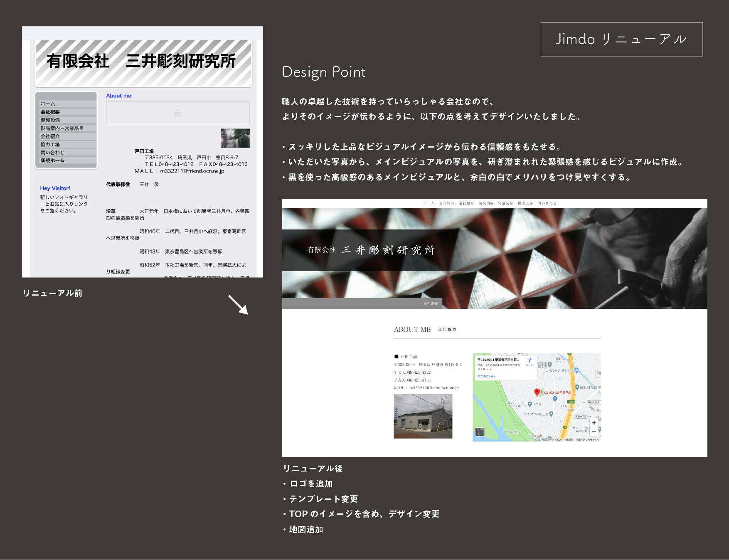This screenshot has width=729, height=560.
Task: Click the T E L 048-423-4012 line in new site
Action: 412,373
